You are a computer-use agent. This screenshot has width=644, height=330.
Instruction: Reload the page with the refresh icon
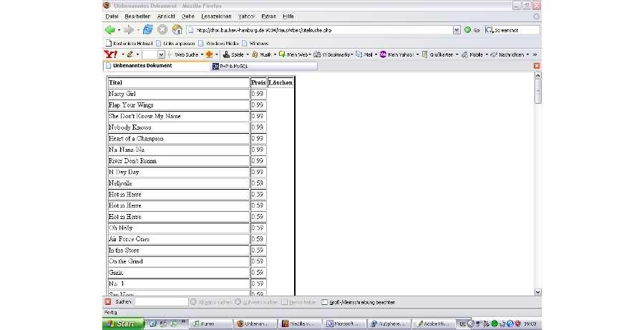coord(147,30)
